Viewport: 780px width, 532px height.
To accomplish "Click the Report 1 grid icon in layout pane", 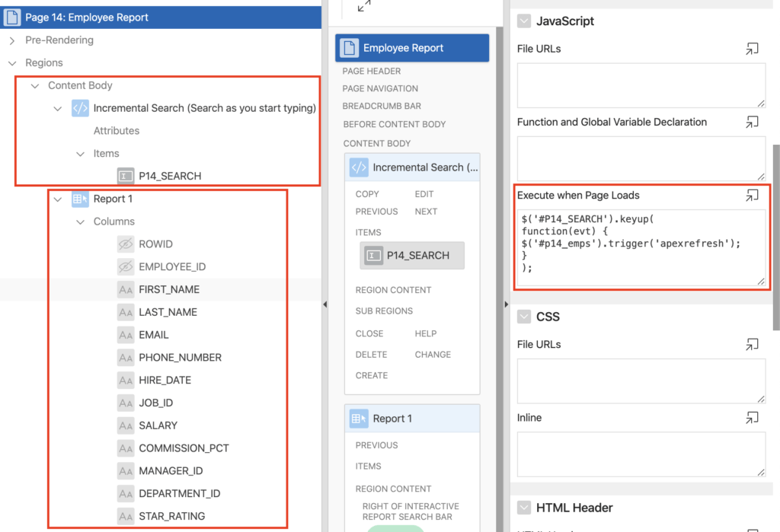I will (x=359, y=419).
